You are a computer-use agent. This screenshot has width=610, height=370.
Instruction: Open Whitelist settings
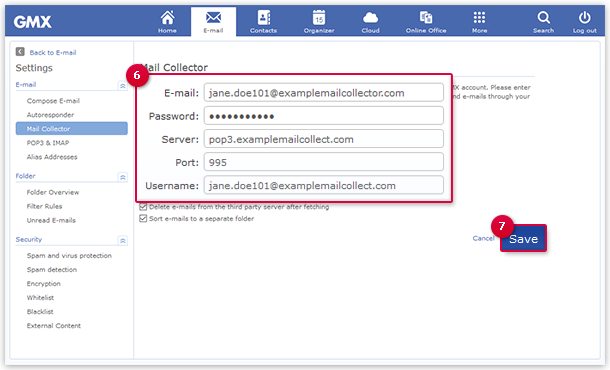click(x=40, y=298)
